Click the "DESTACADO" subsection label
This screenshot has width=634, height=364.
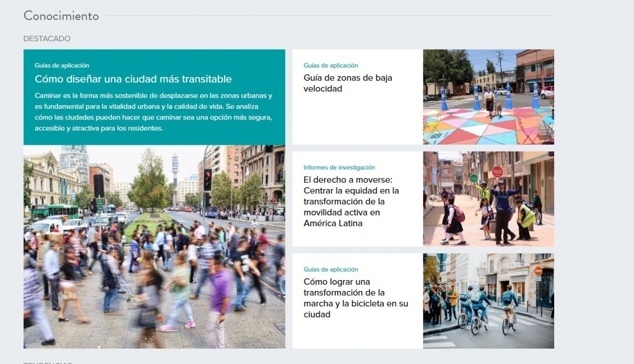[47, 39]
